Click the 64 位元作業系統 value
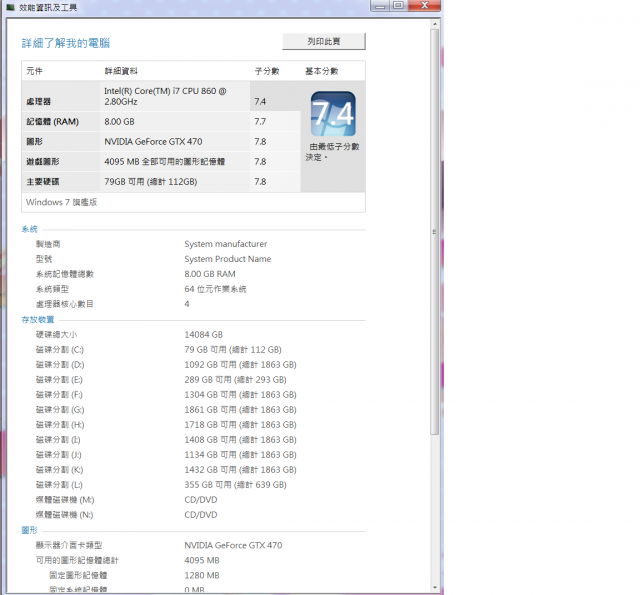 [x=215, y=289]
